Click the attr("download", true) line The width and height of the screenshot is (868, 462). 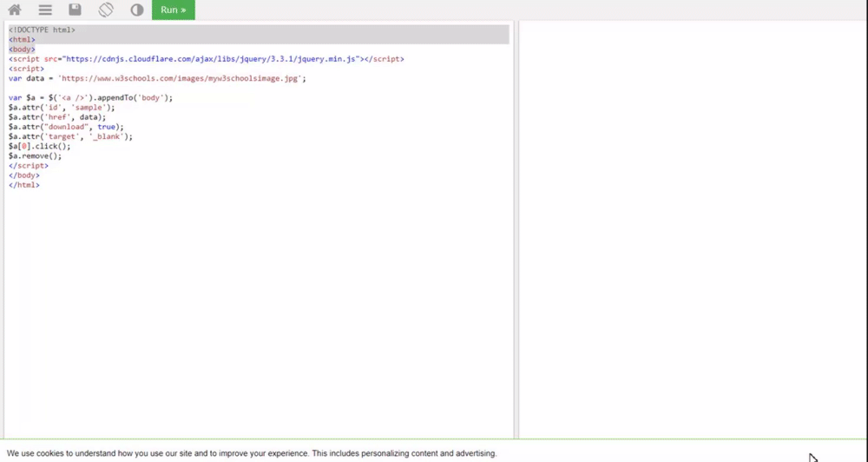[67, 127]
